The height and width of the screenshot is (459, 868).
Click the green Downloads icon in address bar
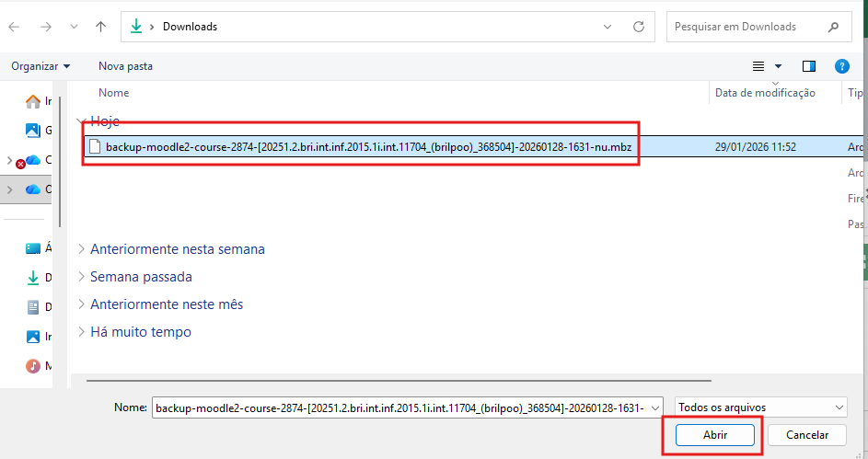click(136, 27)
